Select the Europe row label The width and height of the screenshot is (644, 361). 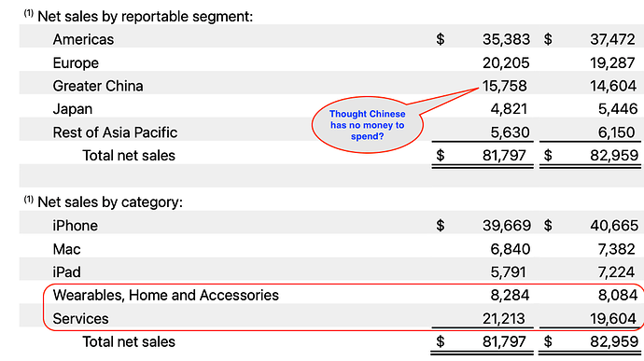[76, 62]
